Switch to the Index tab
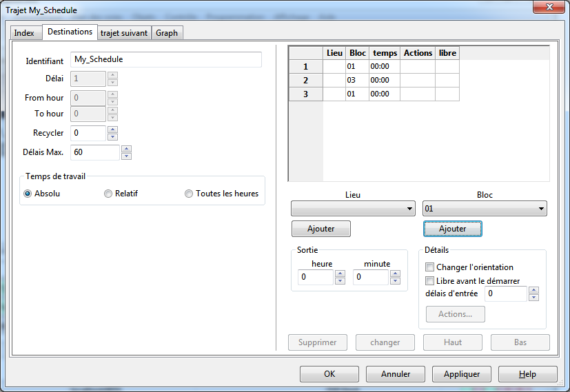570x392 pixels. pyautogui.click(x=24, y=33)
